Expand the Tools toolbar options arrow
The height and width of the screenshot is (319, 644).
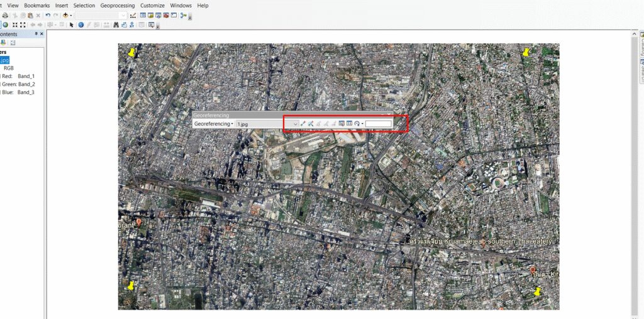[158, 26]
